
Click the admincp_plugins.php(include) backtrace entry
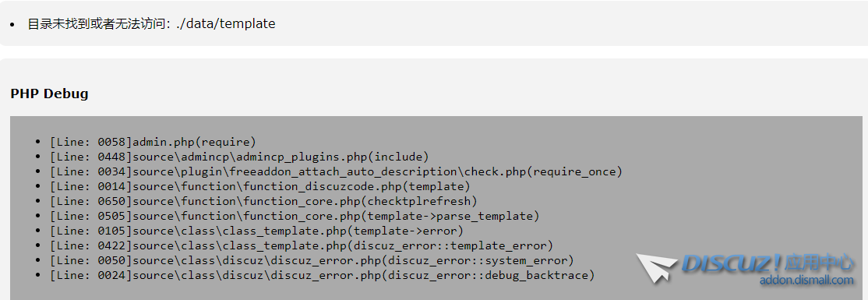click(x=239, y=157)
